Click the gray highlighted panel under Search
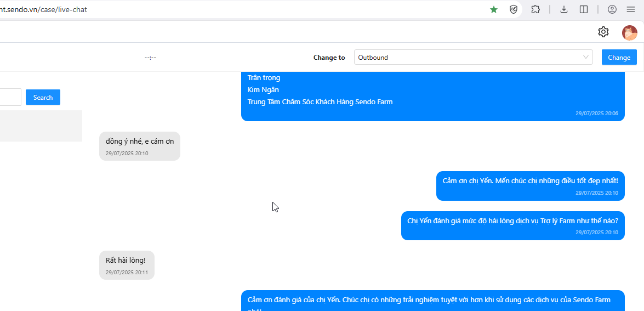Screen dimensions: 644x311 [41, 126]
